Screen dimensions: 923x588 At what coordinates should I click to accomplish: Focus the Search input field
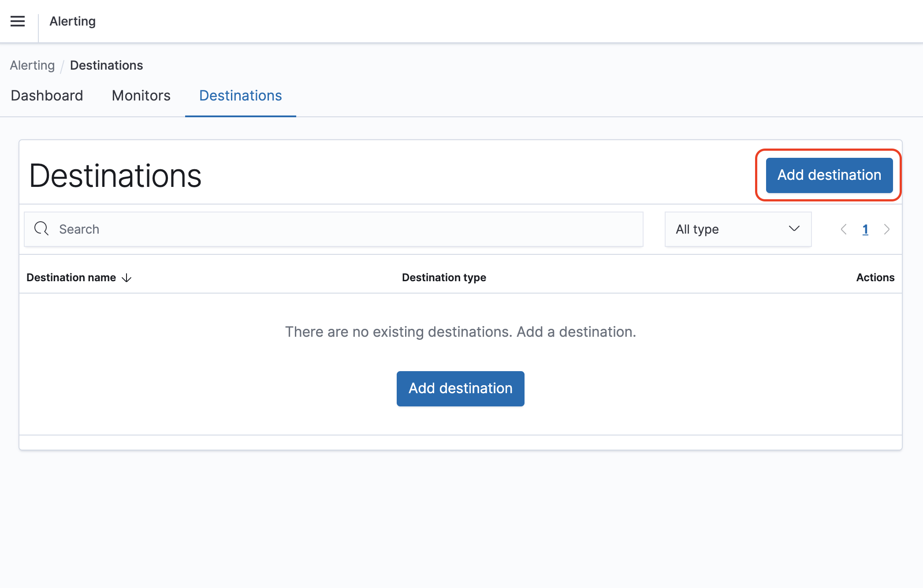click(x=344, y=229)
